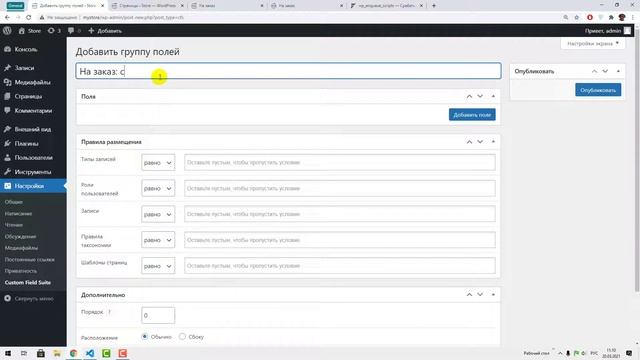Open Настройки in the sidebar

click(29, 186)
